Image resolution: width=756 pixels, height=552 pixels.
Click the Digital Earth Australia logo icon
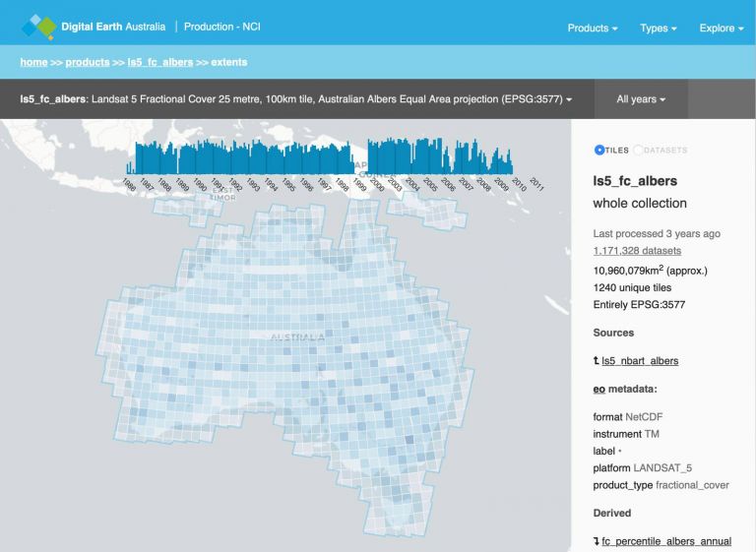tap(39, 27)
